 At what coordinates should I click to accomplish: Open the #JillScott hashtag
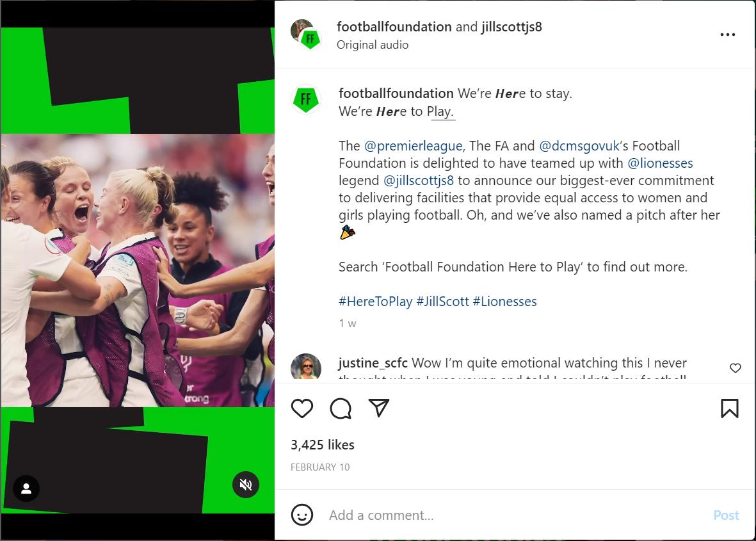tap(442, 302)
